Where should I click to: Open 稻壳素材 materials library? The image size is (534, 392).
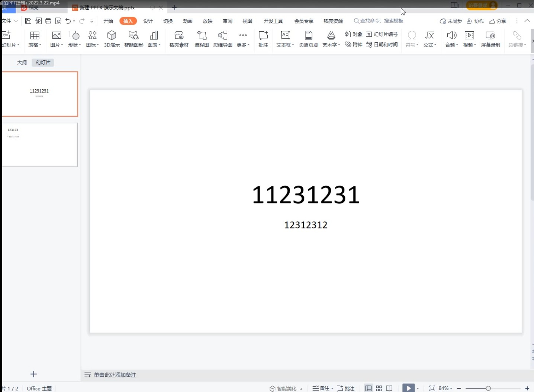click(x=179, y=39)
